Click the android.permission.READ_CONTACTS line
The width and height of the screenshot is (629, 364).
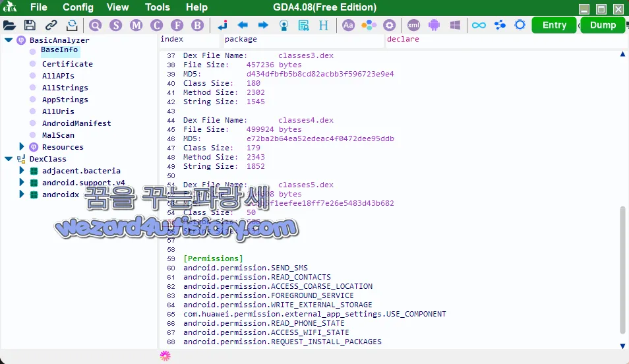[x=257, y=277]
